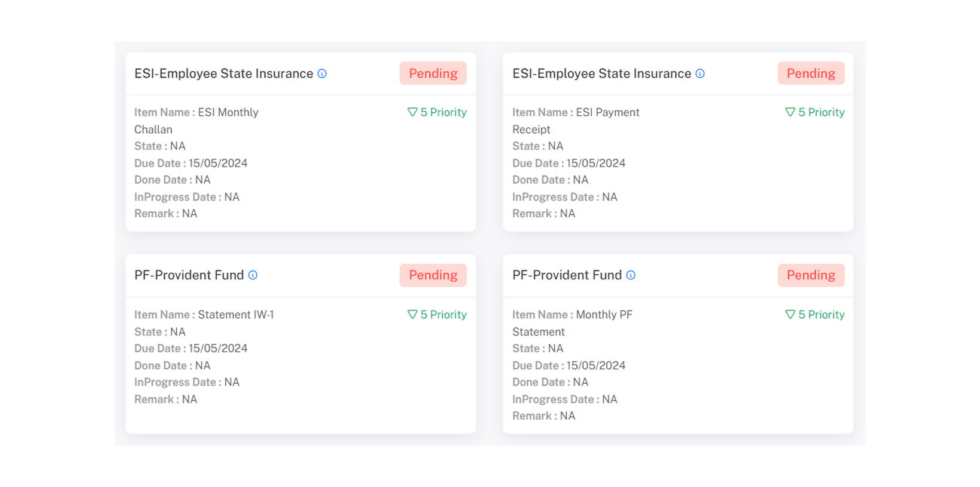Click info icon on ESI Monthly Challan card
Image resolution: width=980 pixels, height=487 pixels.
(322, 73)
